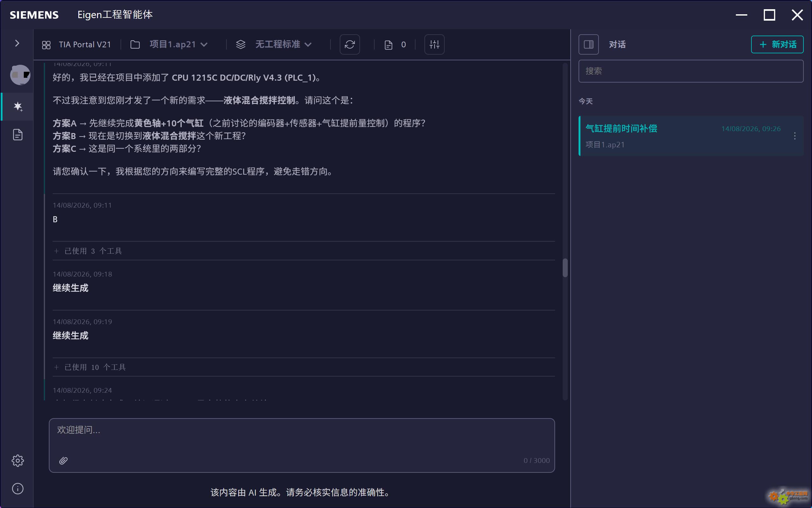Screen dimensions: 812x508
Task: Select TIA Portal V21 label
Action: point(85,45)
